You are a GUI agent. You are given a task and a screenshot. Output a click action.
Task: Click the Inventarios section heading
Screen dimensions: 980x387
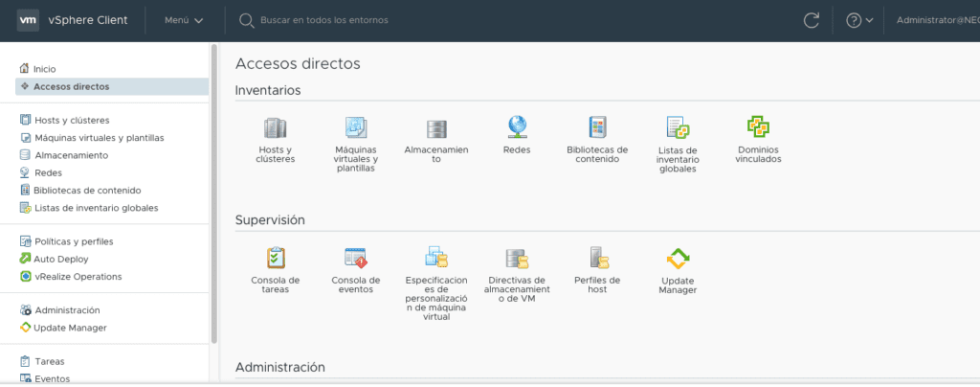268,90
